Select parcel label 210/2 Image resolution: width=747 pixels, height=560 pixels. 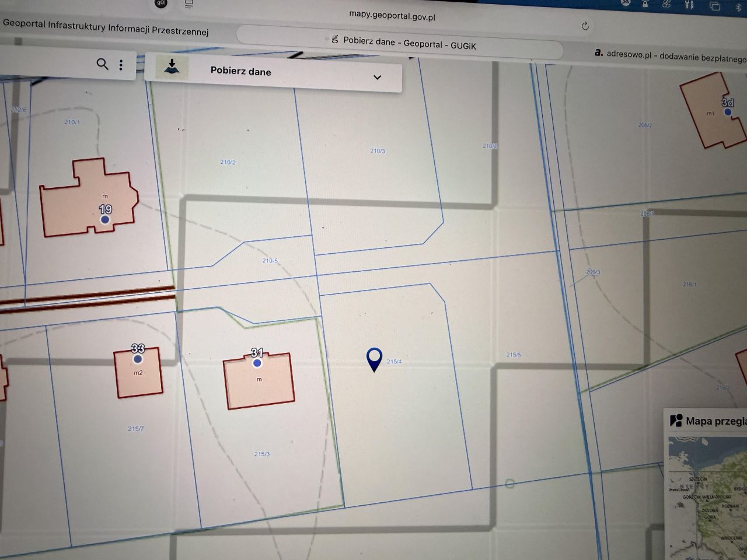[228, 162]
